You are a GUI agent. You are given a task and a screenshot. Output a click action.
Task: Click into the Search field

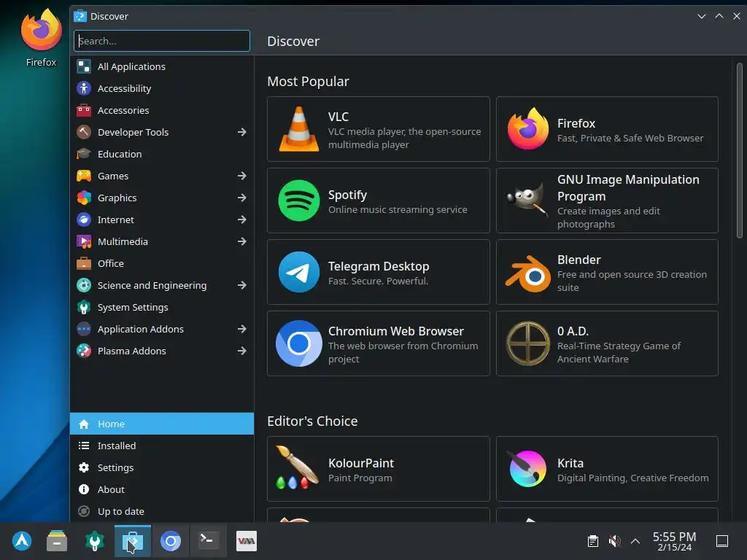click(161, 41)
